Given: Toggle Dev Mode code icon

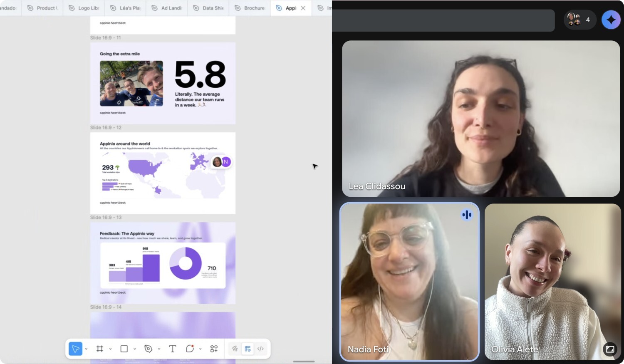Looking at the screenshot, I should pyautogui.click(x=260, y=349).
